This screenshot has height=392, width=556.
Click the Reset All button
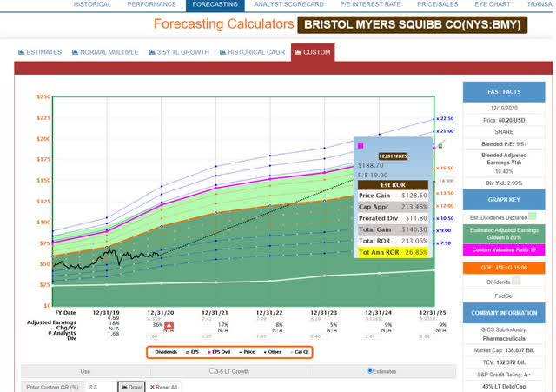(x=163, y=387)
